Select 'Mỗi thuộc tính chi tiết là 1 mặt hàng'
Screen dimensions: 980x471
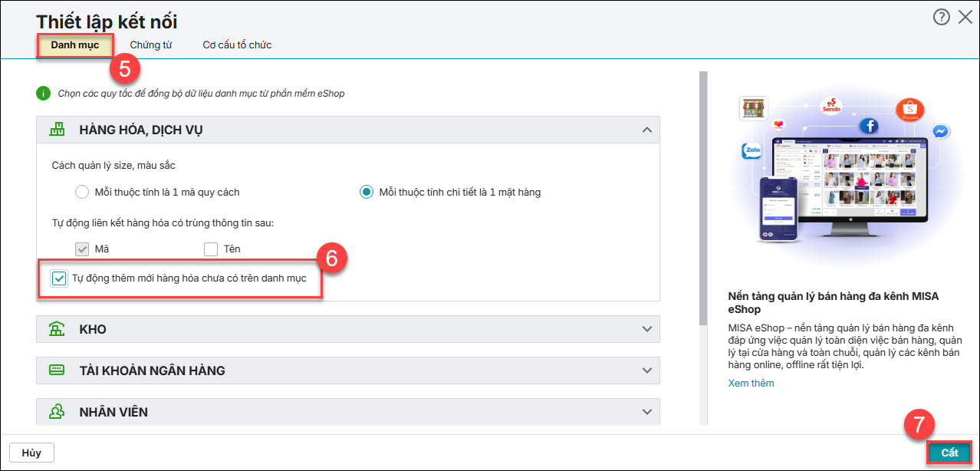pyautogui.click(x=367, y=192)
